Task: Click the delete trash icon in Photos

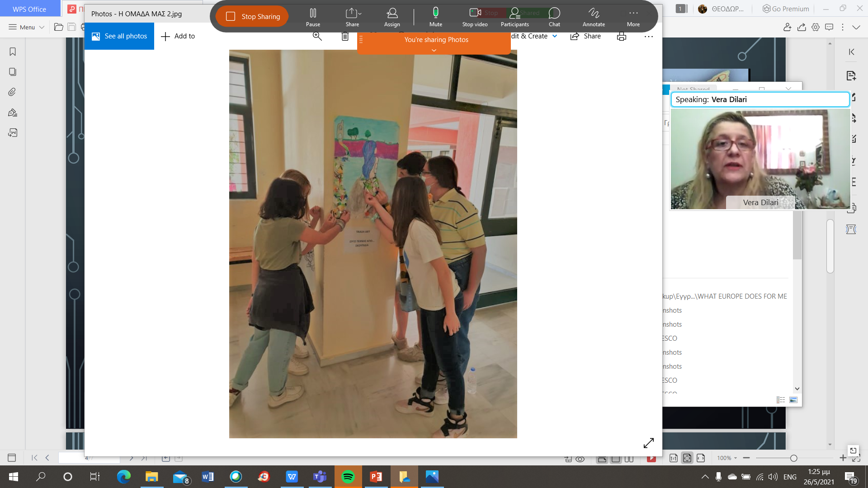Action: pyautogui.click(x=345, y=37)
